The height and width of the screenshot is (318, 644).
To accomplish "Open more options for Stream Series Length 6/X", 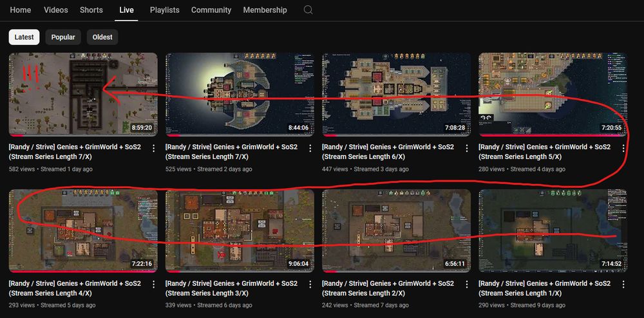I will pos(466,148).
